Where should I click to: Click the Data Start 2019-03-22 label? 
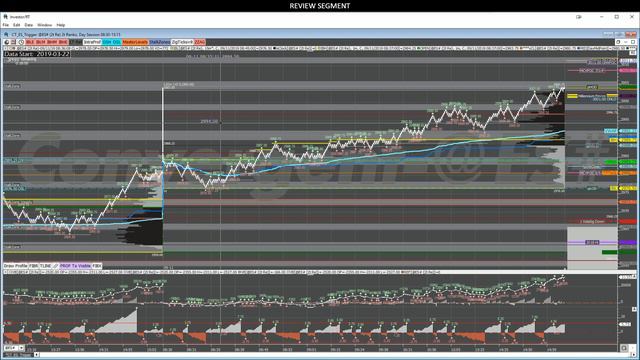point(37,54)
